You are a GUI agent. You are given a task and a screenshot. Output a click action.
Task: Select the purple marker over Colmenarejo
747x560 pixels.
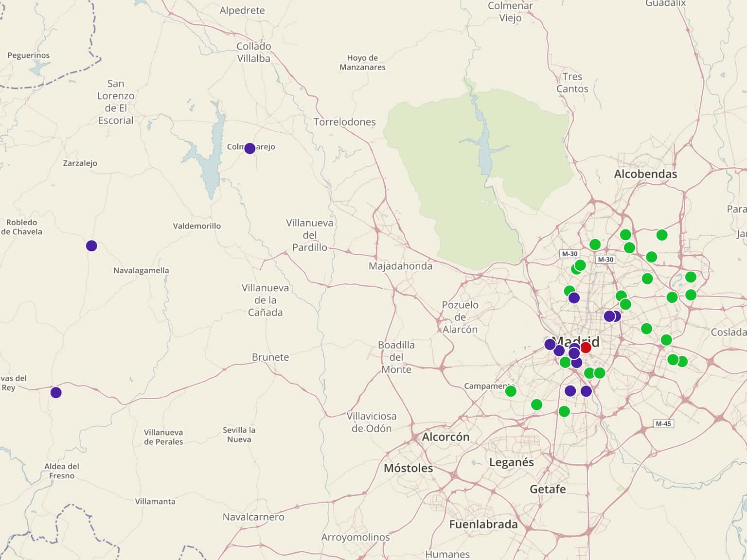249,148
